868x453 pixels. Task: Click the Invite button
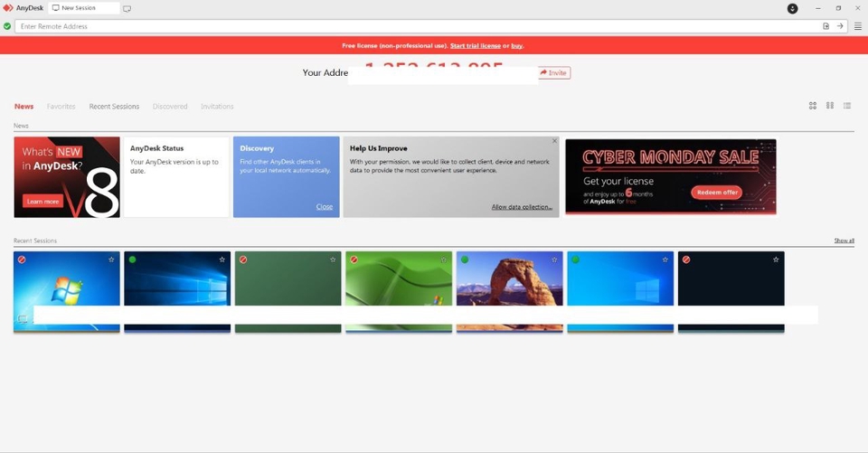pos(554,72)
